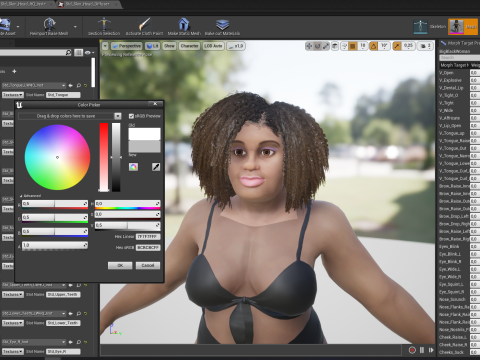Use selected asset arrow for Std_Upper_Teeth material
Viewport: 480px width, 360px height.
(71, 285)
